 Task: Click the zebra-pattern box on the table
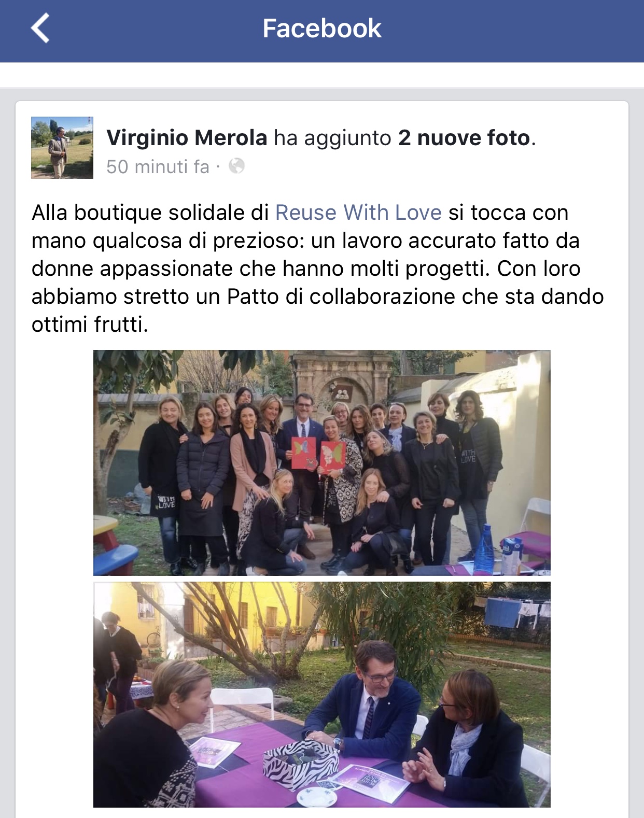[301, 761]
